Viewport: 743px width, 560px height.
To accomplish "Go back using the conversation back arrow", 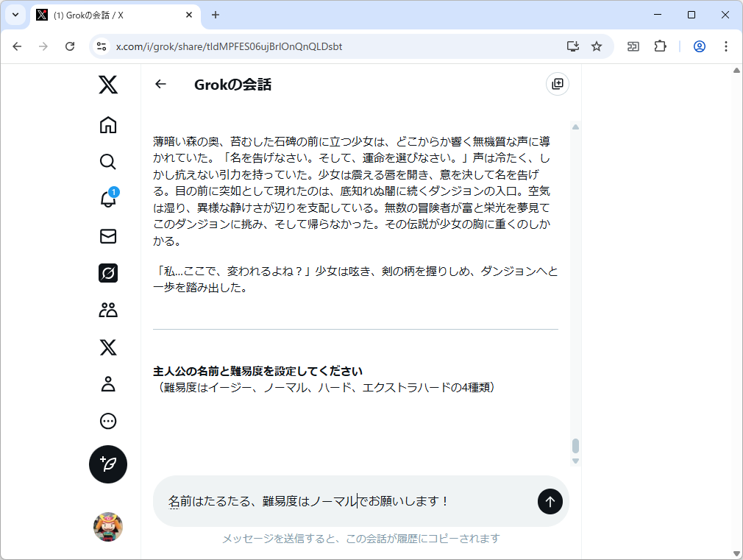I will tap(160, 84).
